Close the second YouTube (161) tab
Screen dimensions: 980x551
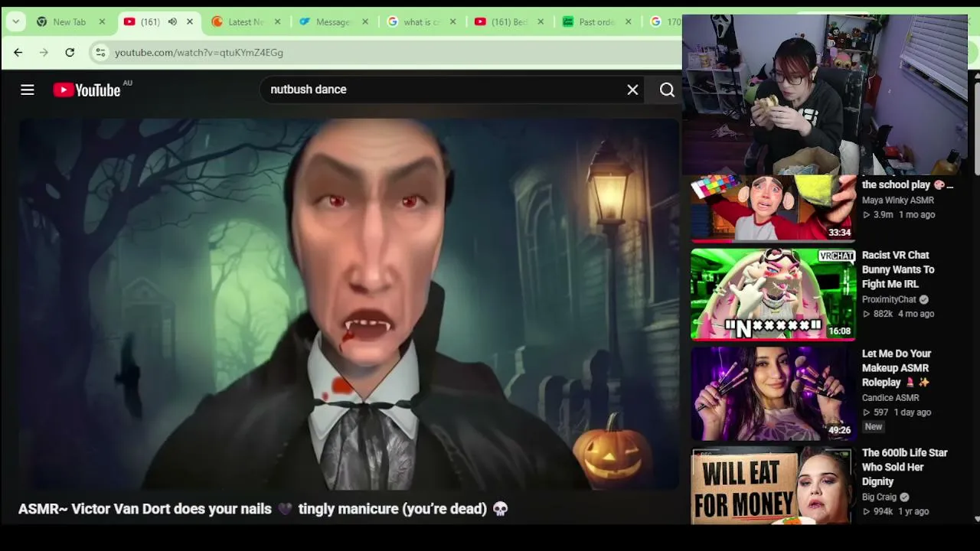click(541, 21)
